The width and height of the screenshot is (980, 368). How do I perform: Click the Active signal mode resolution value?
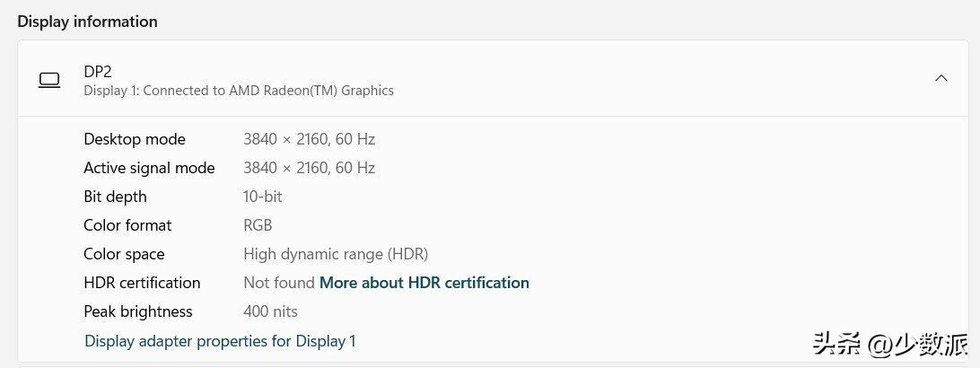click(309, 168)
